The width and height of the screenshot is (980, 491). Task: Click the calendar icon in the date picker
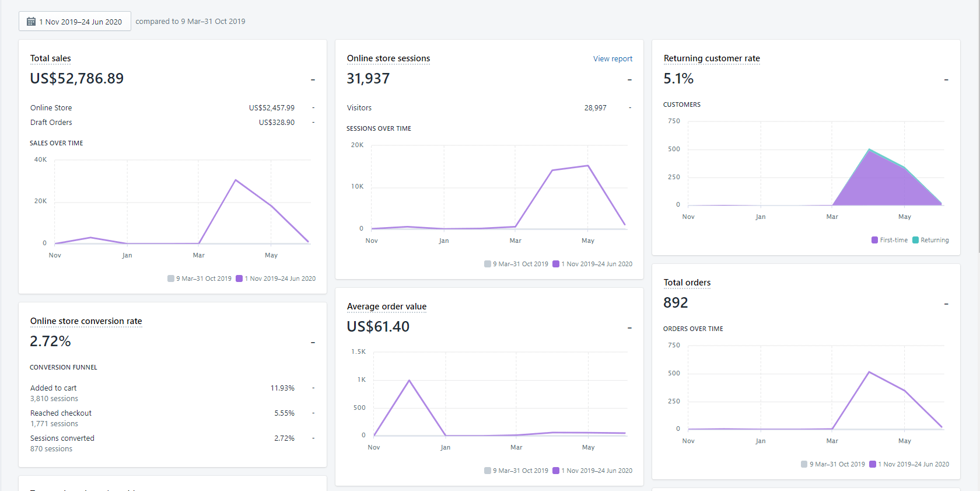(32, 22)
